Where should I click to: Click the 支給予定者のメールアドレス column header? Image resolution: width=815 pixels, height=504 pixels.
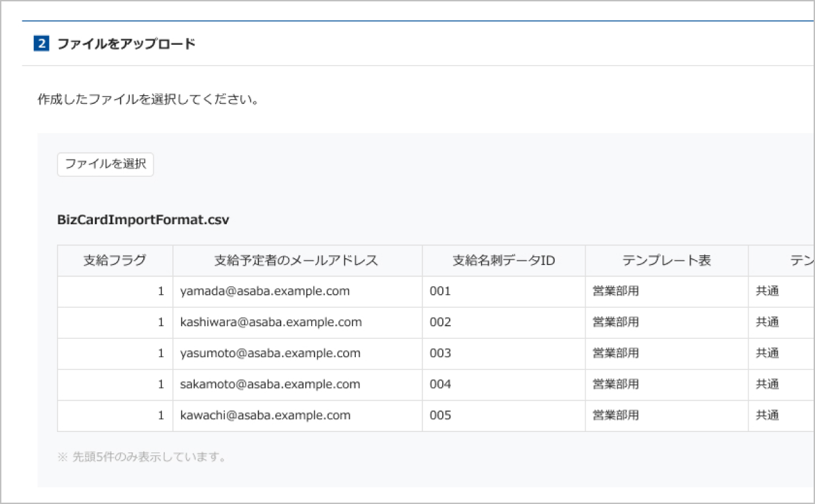click(x=297, y=260)
